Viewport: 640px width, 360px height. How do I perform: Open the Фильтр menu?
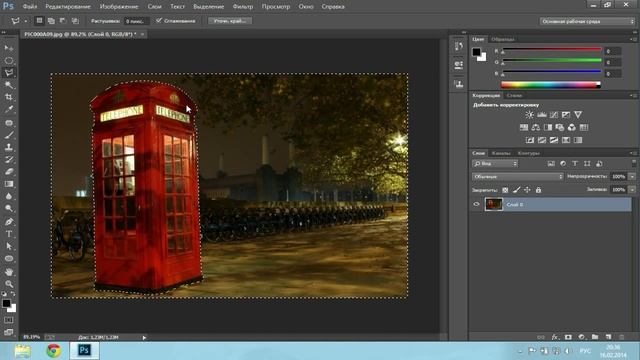[243, 7]
